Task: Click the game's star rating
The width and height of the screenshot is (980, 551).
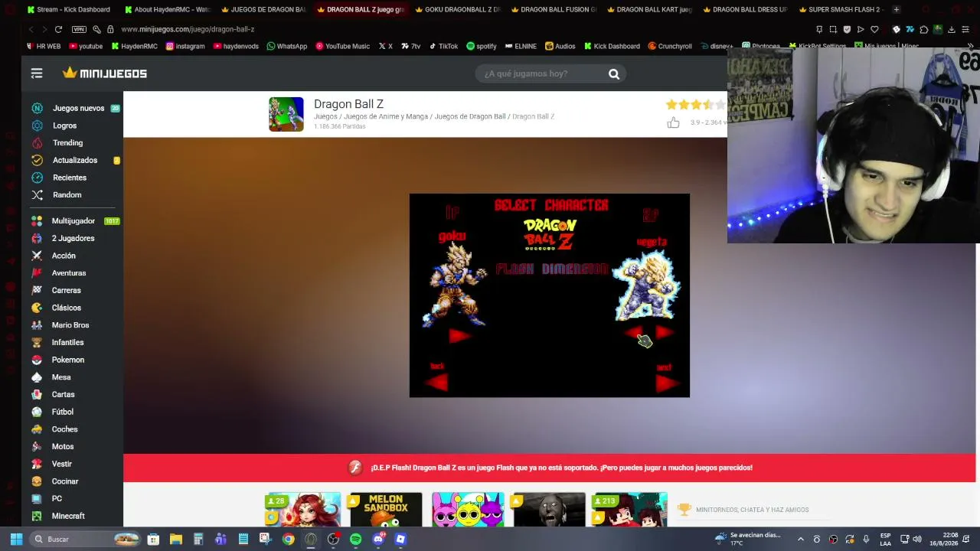Action: [695, 105]
